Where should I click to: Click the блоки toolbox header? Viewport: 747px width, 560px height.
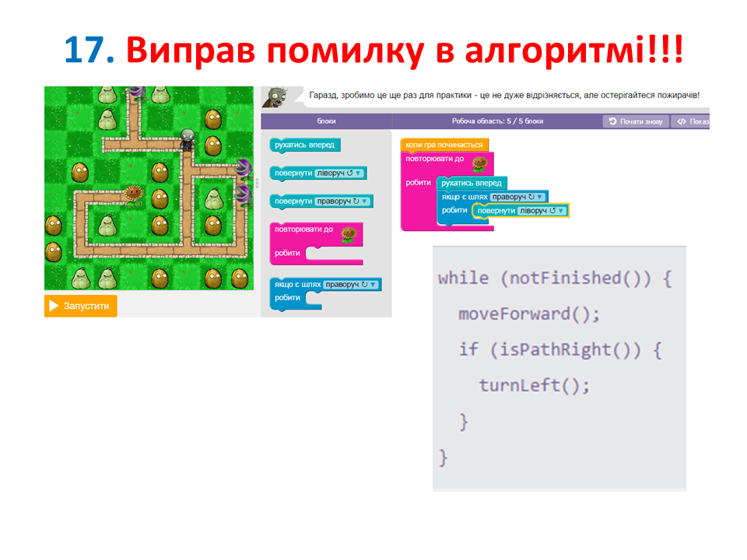(326, 121)
